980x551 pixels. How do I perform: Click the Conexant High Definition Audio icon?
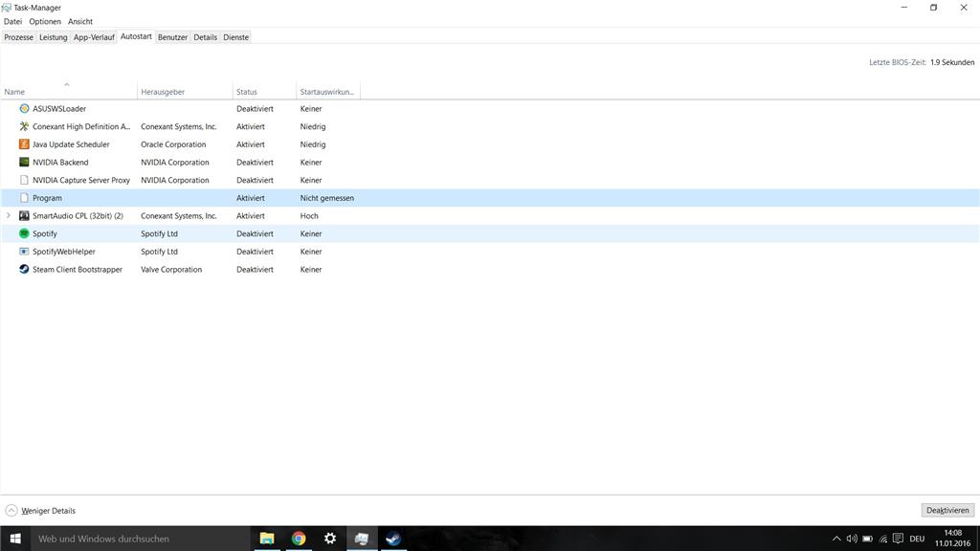click(x=24, y=126)
